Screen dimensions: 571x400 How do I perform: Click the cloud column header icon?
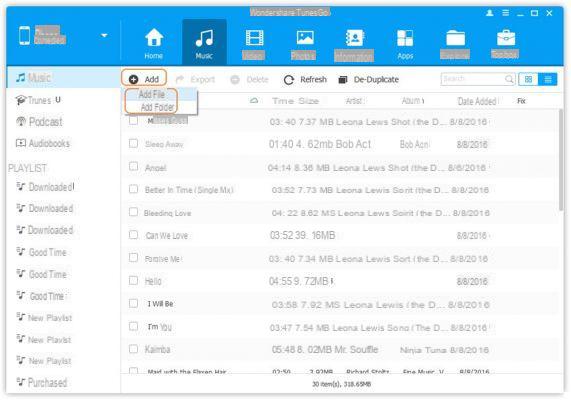pyautogui.click(x=254, y=101)
